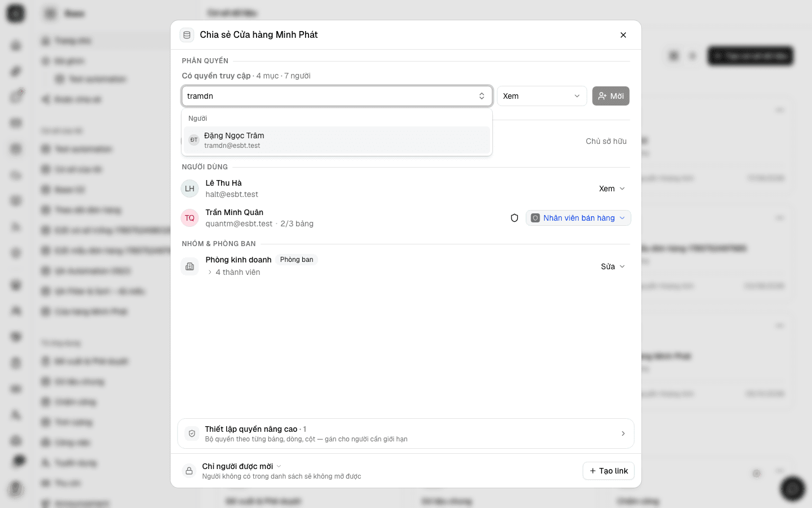Viewport: 812px width, 508px height.
Task: Open the 'Chỉ người được mời' access dropdown
Action: (241, 466)
